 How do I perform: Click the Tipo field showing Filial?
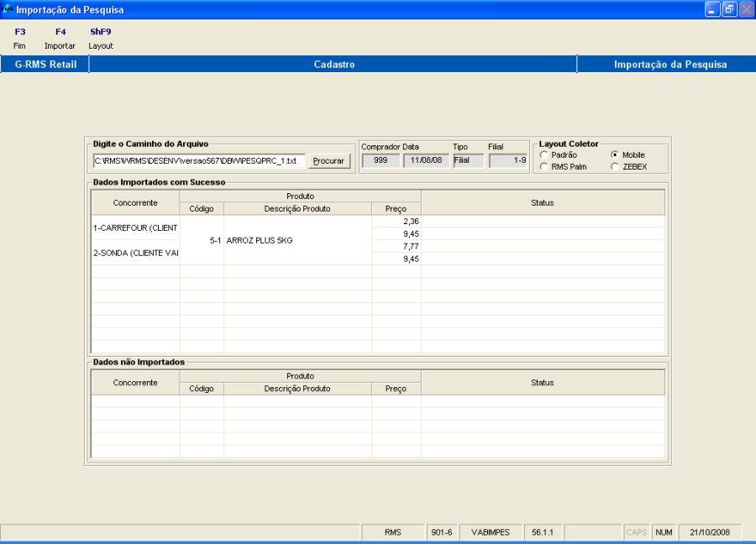pos(468,160)
